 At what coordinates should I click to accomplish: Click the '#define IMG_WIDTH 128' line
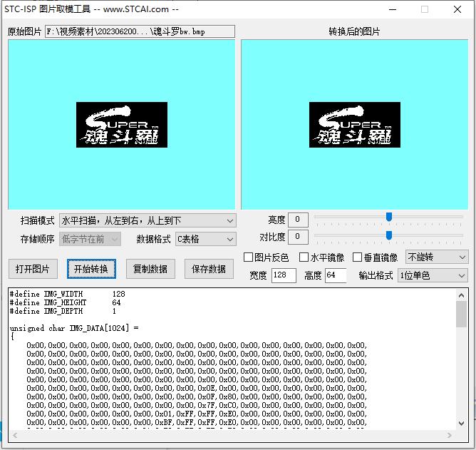pos(67,294)
